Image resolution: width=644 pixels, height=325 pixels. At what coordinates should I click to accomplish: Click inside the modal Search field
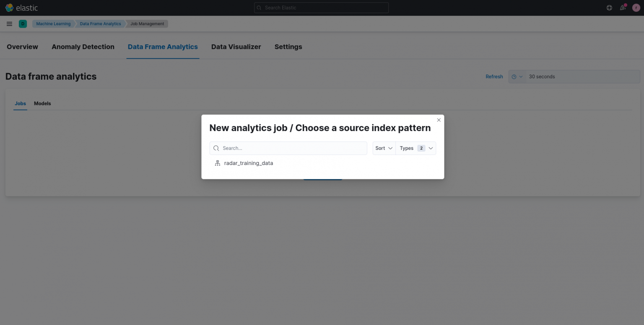click(x=289, y=148)
